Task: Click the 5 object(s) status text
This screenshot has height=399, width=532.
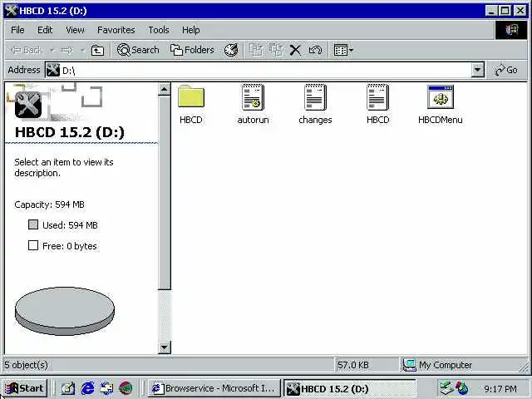Action: [26, 365]
